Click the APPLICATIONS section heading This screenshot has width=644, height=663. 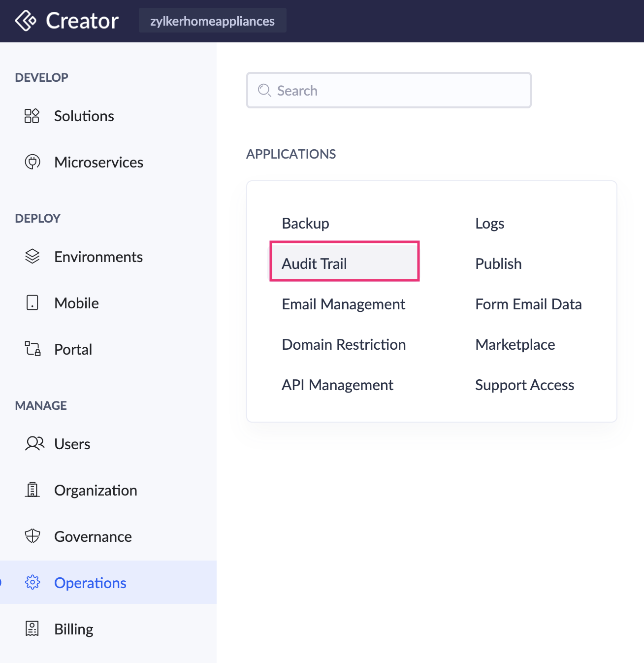[x=291, y=154]
